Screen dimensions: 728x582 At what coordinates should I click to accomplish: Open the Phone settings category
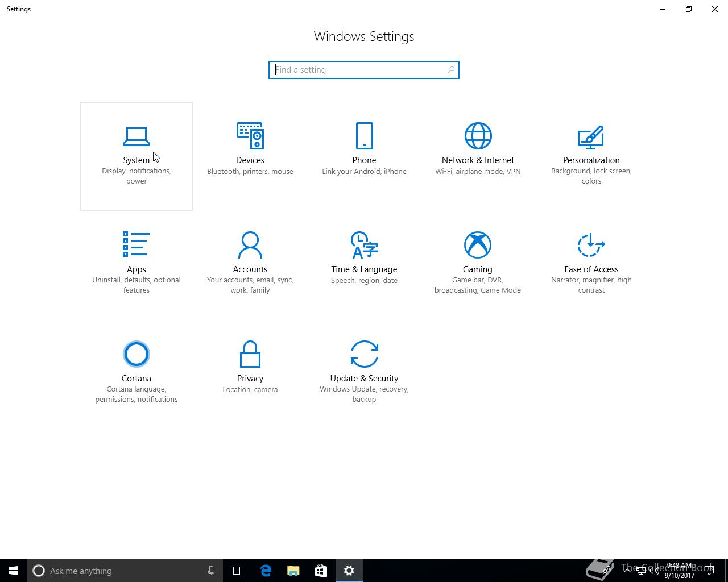(364, 156)
